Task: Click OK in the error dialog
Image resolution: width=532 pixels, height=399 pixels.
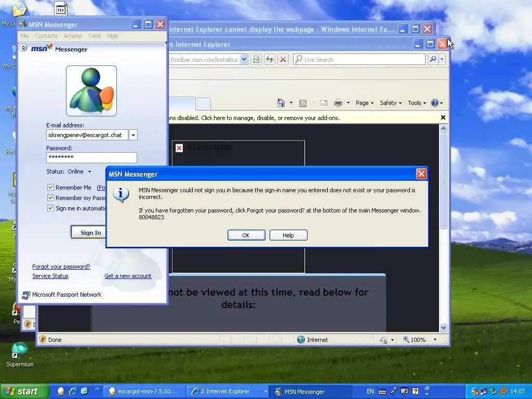Action: pos(246,235)
